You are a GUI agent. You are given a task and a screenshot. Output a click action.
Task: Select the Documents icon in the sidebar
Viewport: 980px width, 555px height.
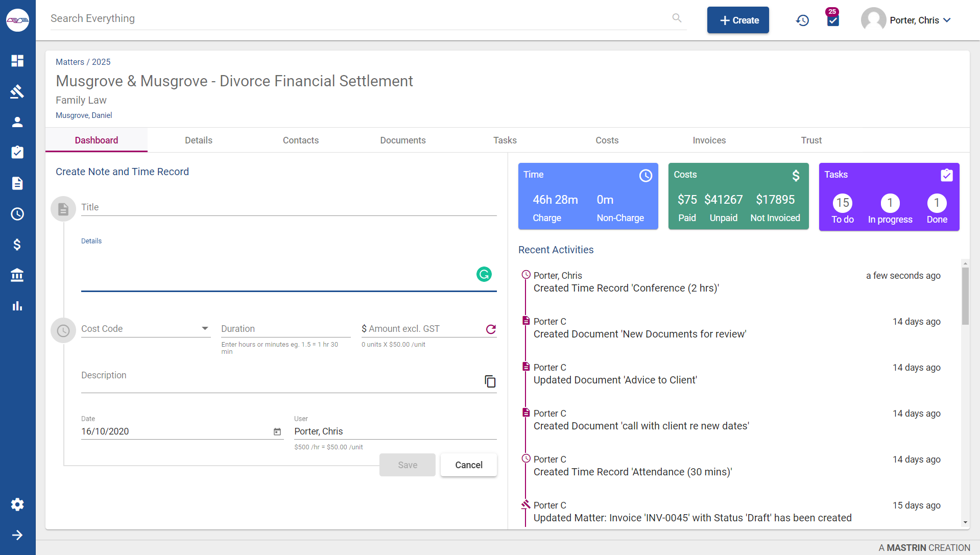[x=17, y=183]
